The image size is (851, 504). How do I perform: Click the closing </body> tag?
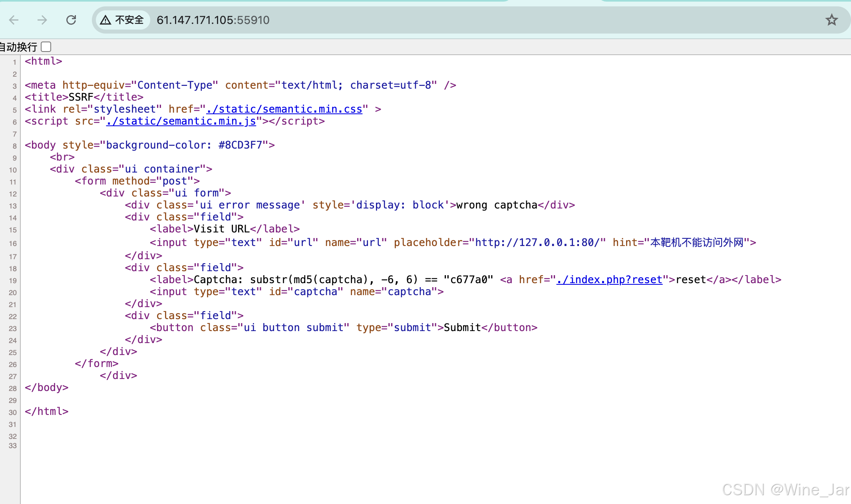47,387
